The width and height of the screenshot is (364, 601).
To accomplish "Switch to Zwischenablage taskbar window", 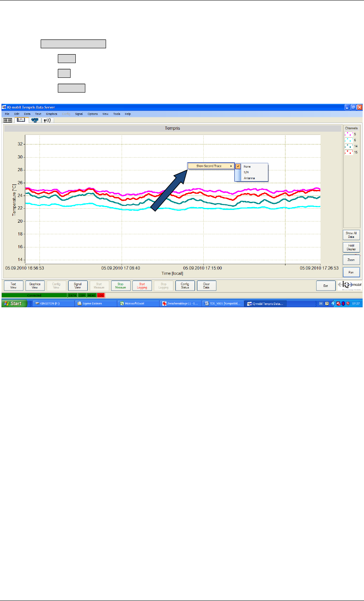I will click(x=180, y=303).
